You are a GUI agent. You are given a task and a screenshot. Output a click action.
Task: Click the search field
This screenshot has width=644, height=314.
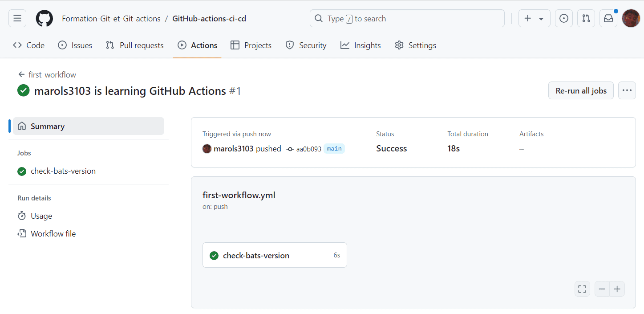coord(407,18)
